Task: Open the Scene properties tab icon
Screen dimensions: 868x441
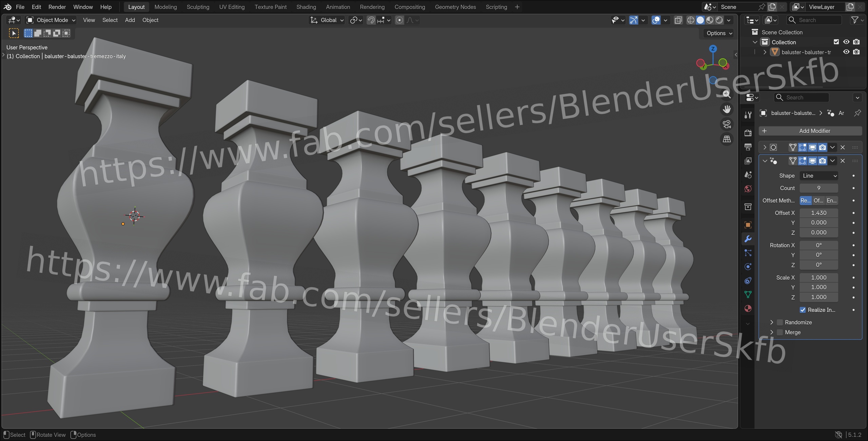Action: click(748, 175)
